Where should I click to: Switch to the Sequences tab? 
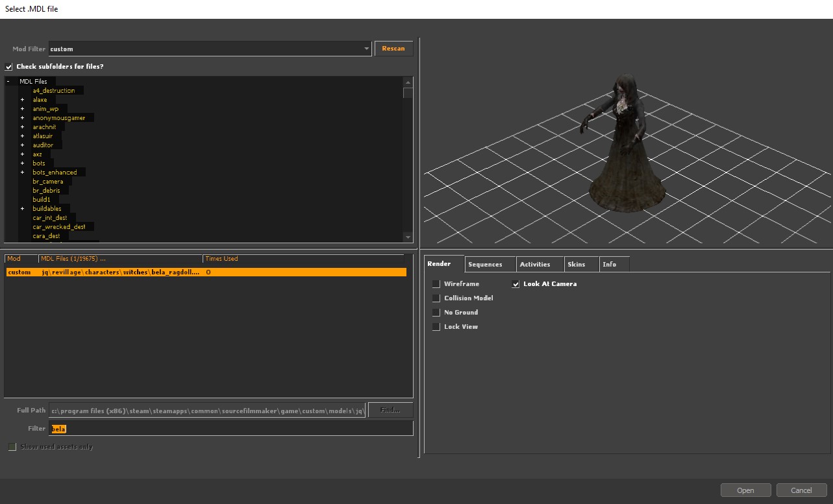coord(485,265)
